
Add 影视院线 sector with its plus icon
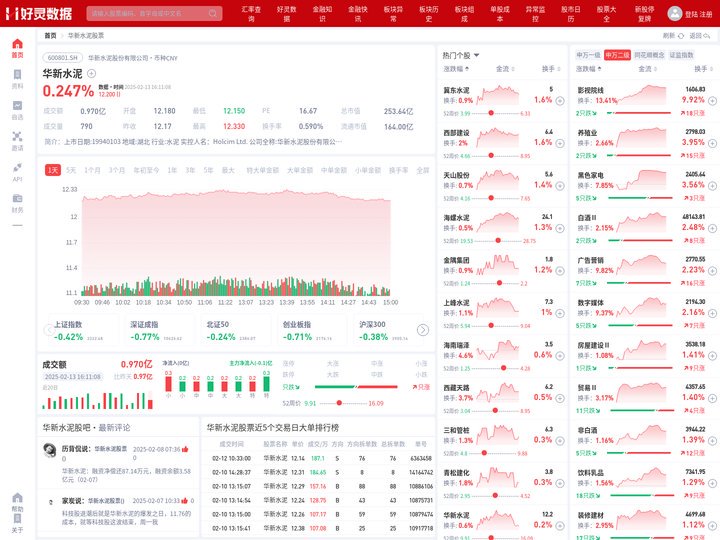[x=712, y=101]
